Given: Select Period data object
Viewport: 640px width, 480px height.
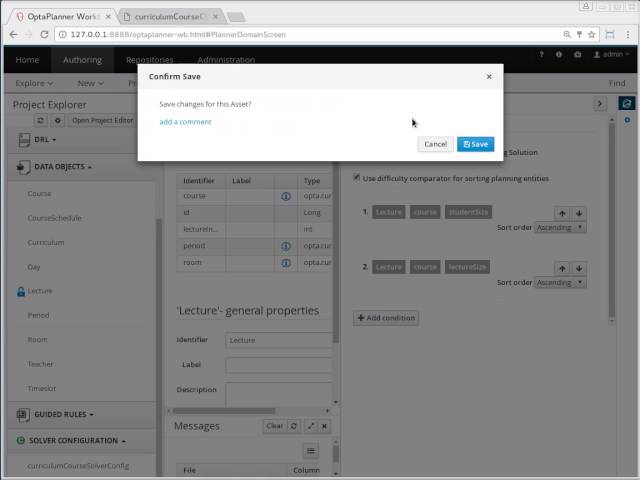Looking at the screenshot, I should [38, 315].
